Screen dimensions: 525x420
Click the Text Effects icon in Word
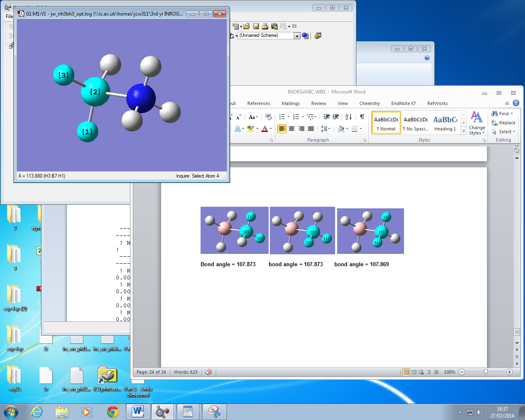pyautogui.click(x=238, y=129)
